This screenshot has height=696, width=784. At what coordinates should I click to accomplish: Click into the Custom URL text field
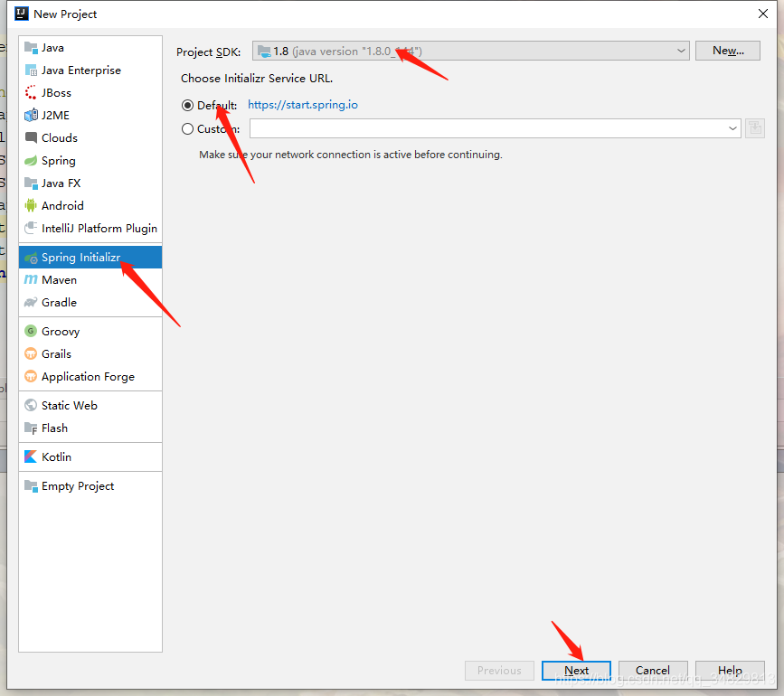pyautogui.click(x=487, y=128)
